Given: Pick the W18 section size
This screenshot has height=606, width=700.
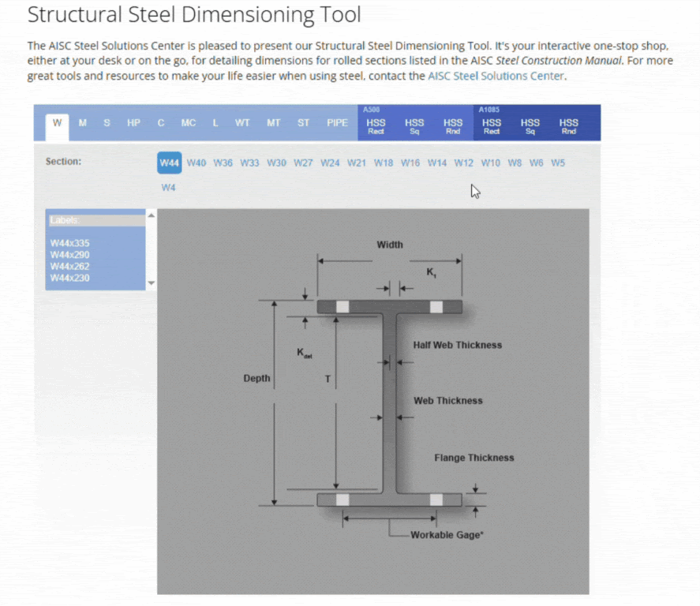Looking at the screenshot, I should point(384,163).
